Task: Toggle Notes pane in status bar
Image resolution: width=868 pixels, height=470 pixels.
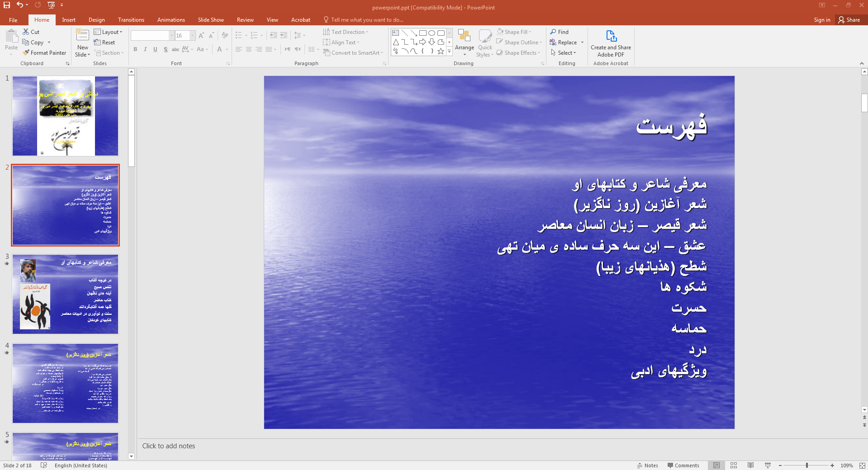Action: pos(647,465)
